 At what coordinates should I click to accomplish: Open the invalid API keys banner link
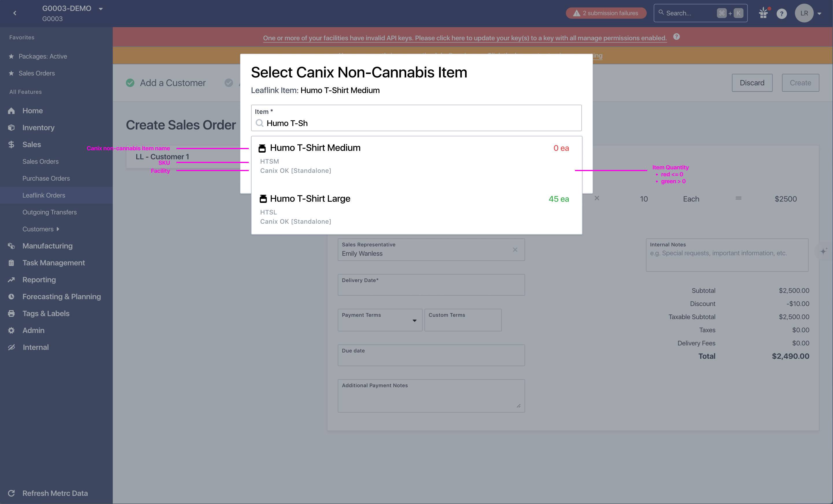coord(465,38)
